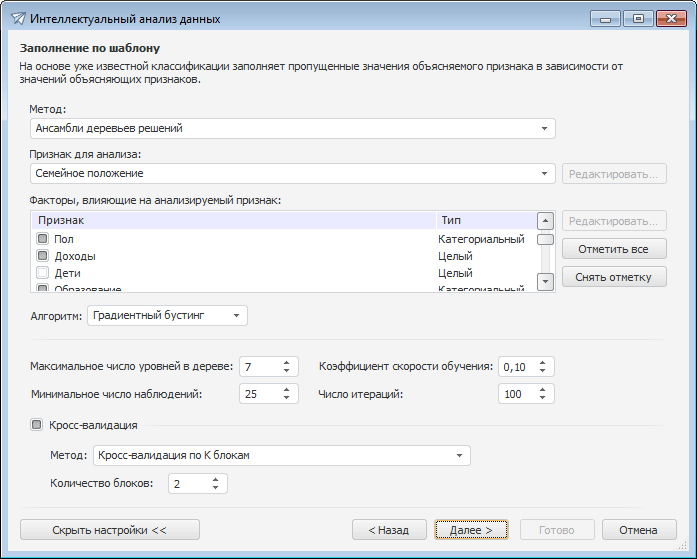Decrease Количество блоков value
This screenshot has height=559, width=697.
point(215,489)
